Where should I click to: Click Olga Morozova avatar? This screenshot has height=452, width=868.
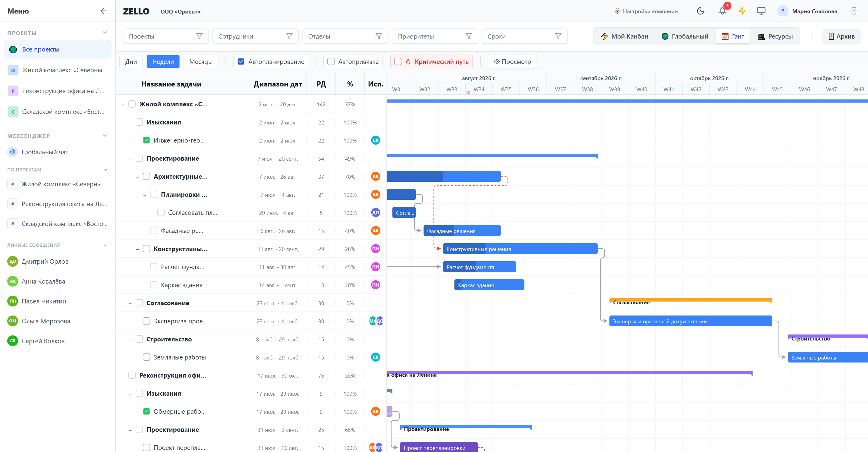(12, 321)
